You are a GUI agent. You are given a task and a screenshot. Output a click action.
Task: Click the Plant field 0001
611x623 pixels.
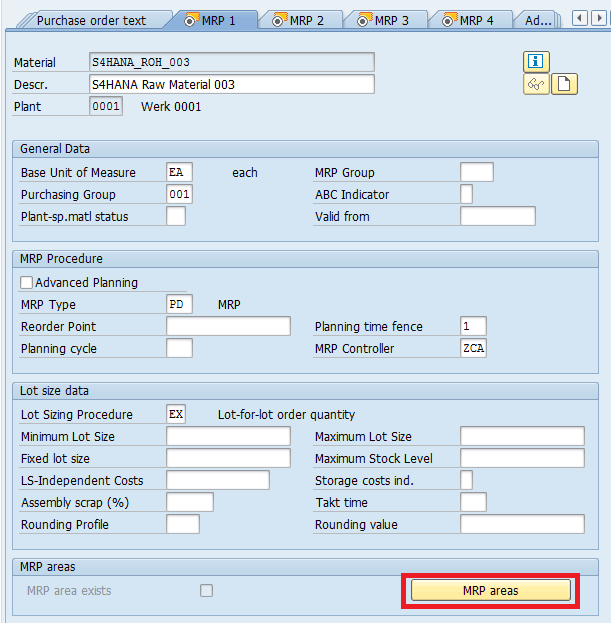[x=106, y=106]
